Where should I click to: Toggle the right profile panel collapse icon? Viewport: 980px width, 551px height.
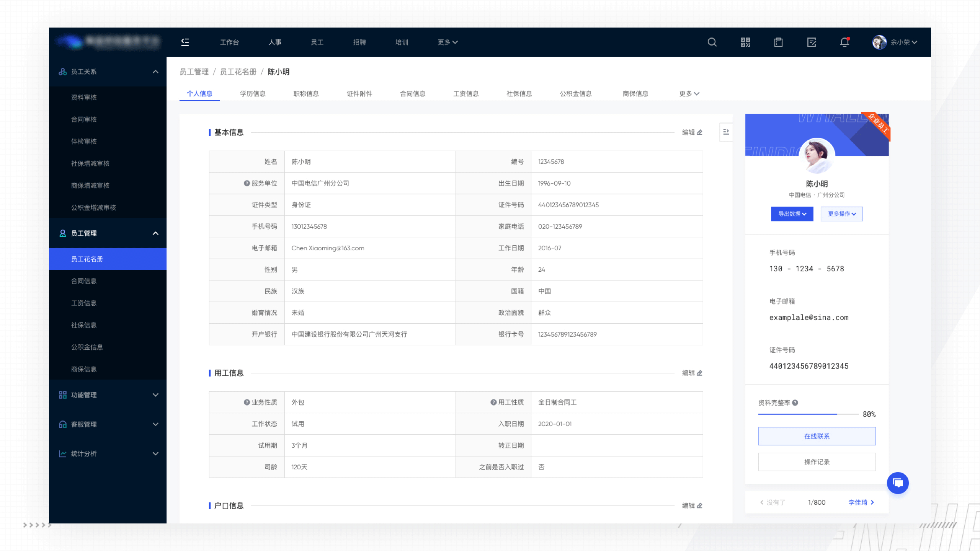tap(726, 132)
